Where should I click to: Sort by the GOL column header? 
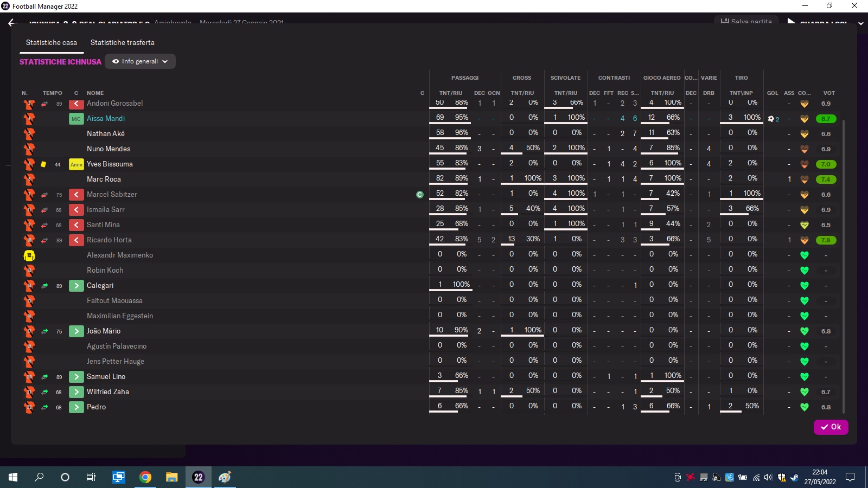773,93
